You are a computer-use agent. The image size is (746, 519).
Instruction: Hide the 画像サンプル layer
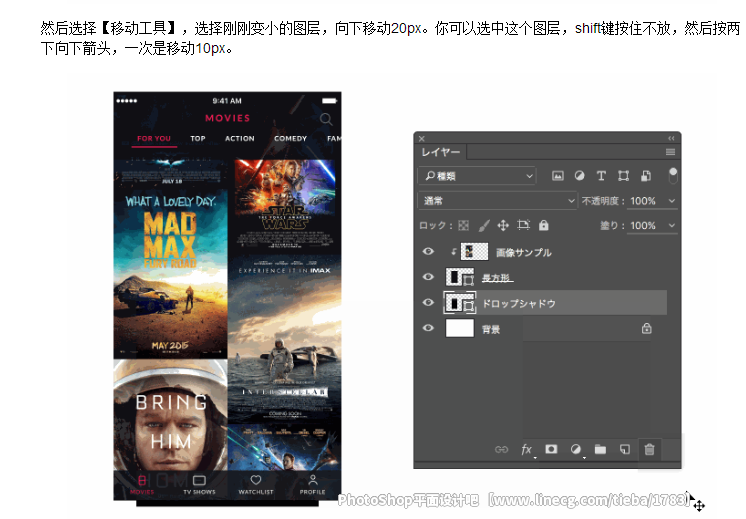[x=428, y=251]
